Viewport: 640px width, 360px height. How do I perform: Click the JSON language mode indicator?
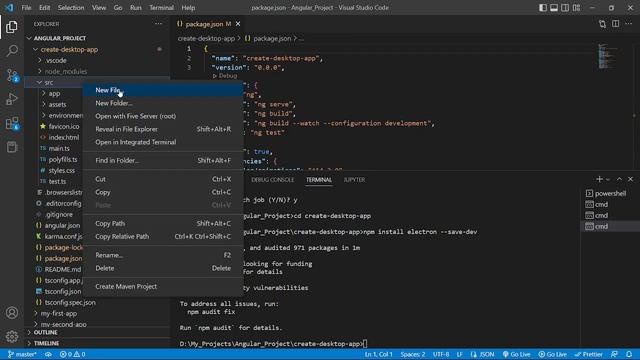coord(482,354)
